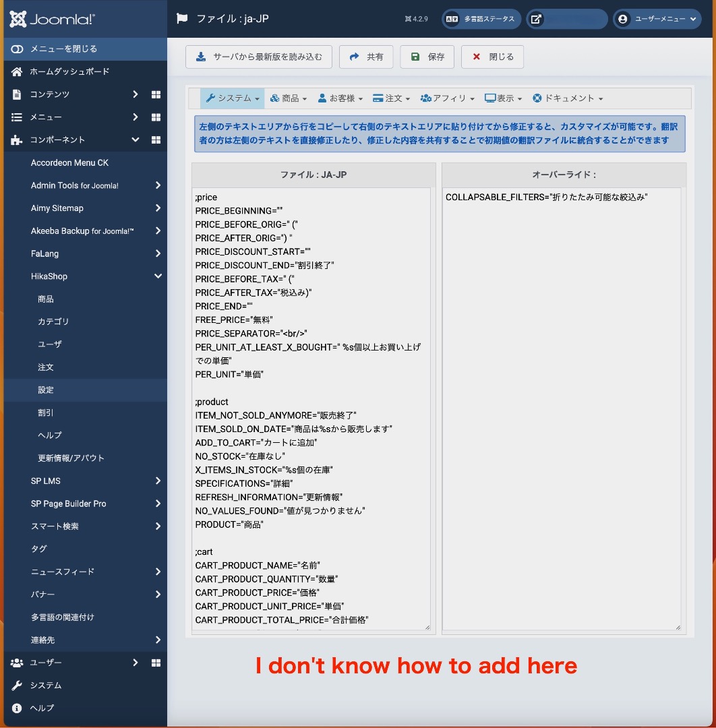Click ユーザー people icon in sidebar
The width and height of the screenshot is (716, 728).
(x=17, y=663)
